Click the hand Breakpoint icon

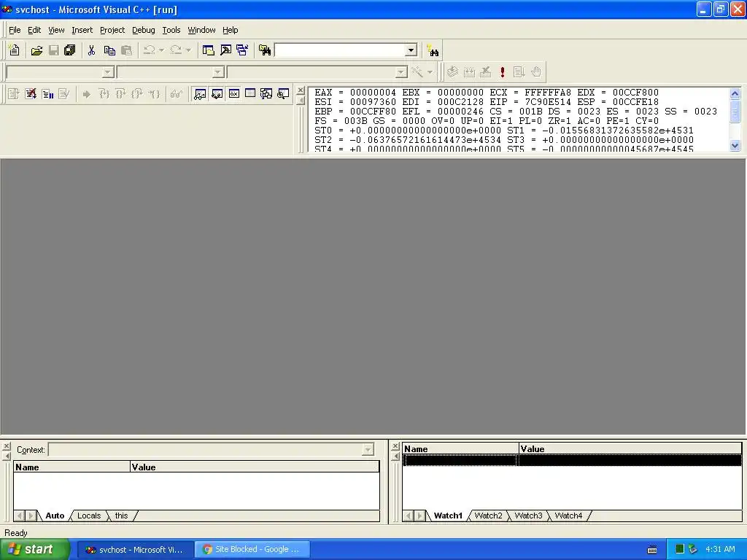pyautogui.click(x=536, y=72)
